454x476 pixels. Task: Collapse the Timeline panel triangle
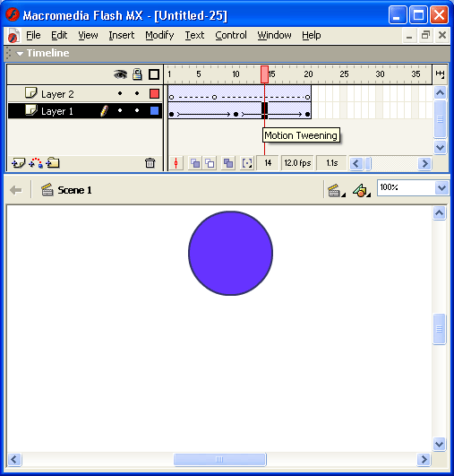[x=20, y=54]
